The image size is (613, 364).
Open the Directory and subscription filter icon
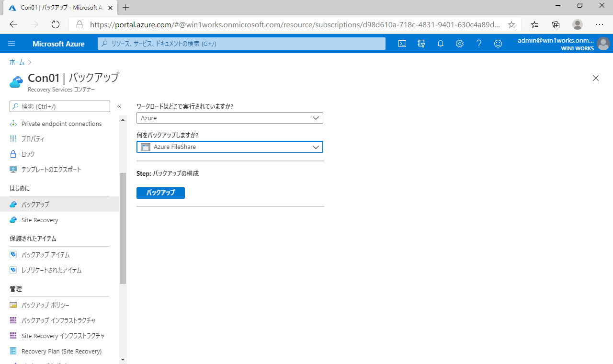point(421,44)
